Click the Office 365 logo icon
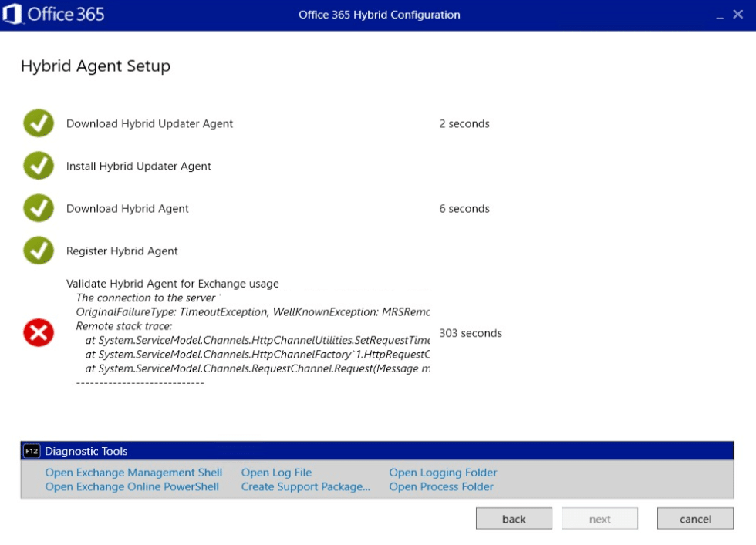 click(x=13, y=15)
